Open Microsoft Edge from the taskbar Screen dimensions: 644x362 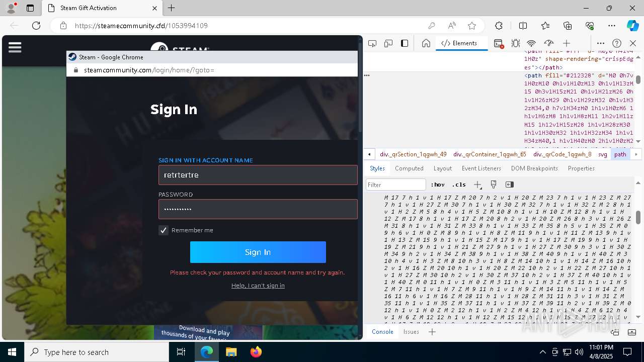[207, 352]
